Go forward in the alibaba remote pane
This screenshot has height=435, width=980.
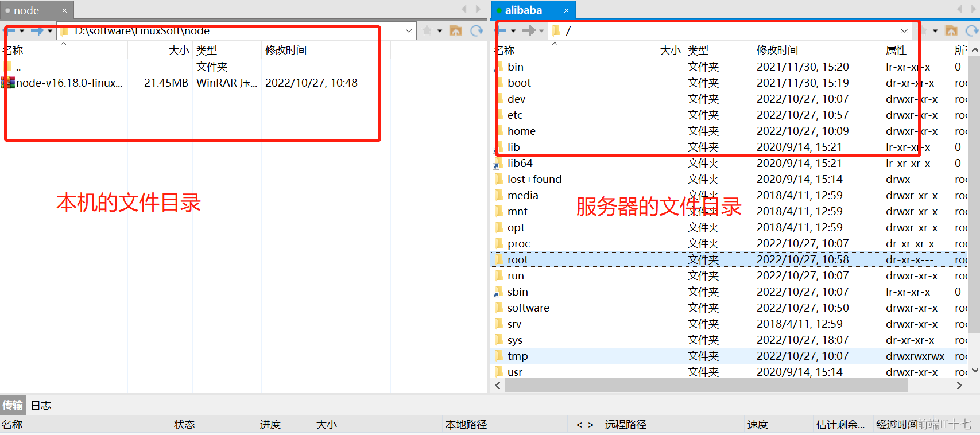tap(529, 30)
